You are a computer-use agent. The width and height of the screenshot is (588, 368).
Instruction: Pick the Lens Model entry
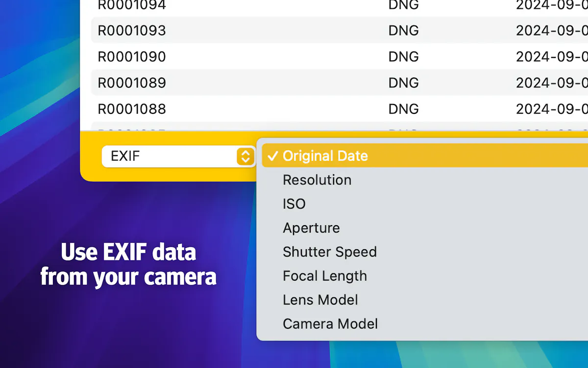(425, 300)
